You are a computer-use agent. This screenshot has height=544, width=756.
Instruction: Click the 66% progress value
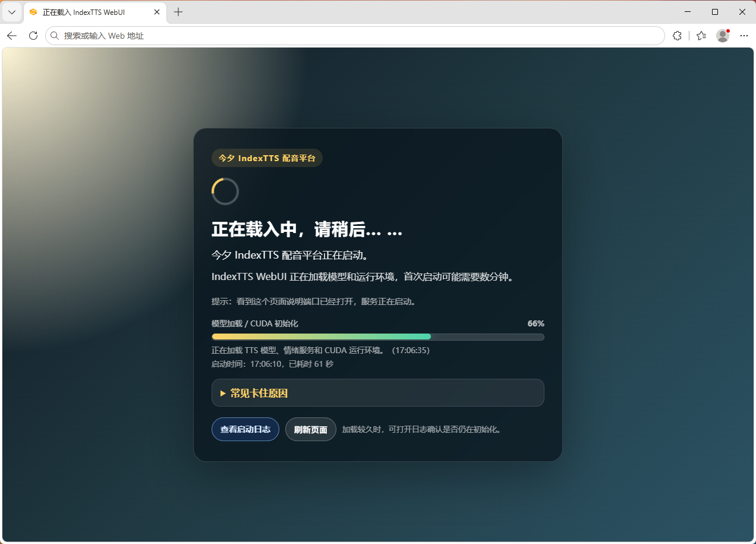tap(536, 323)
